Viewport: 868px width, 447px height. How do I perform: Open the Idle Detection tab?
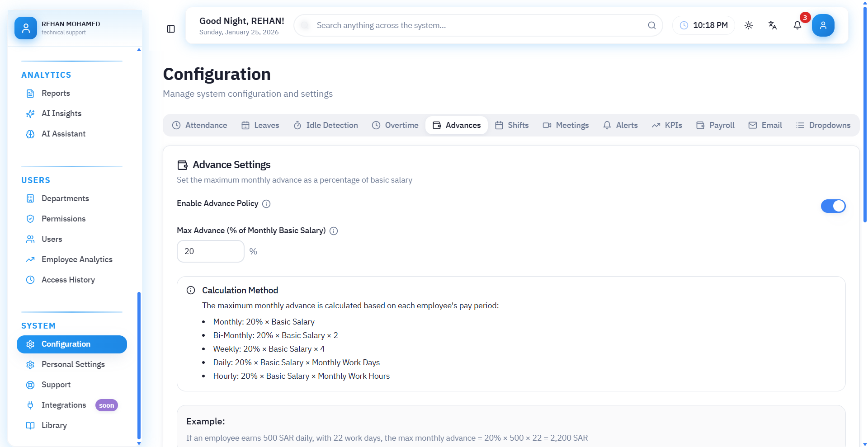click(x=325, y=125)
